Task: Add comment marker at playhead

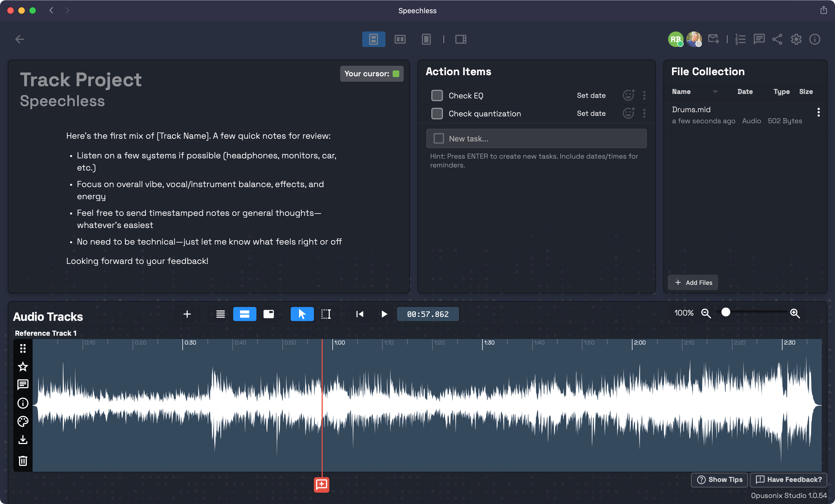Action: point(321,485)
